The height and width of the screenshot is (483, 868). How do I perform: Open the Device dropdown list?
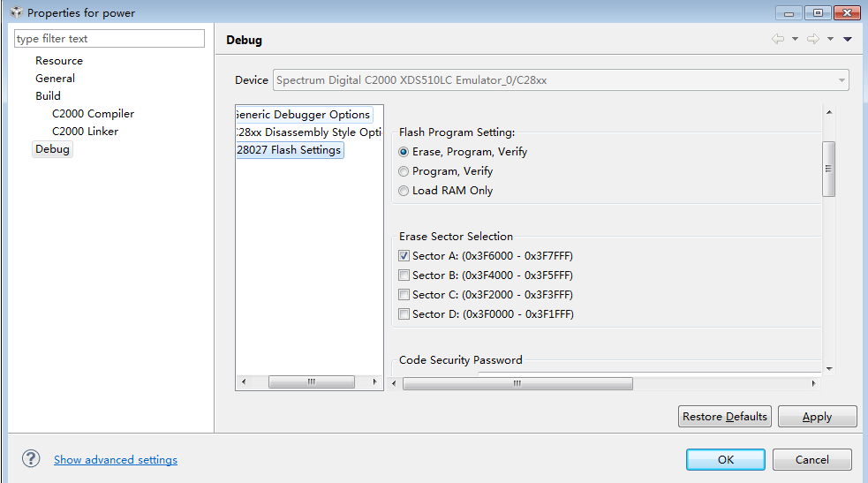point(842,80)
